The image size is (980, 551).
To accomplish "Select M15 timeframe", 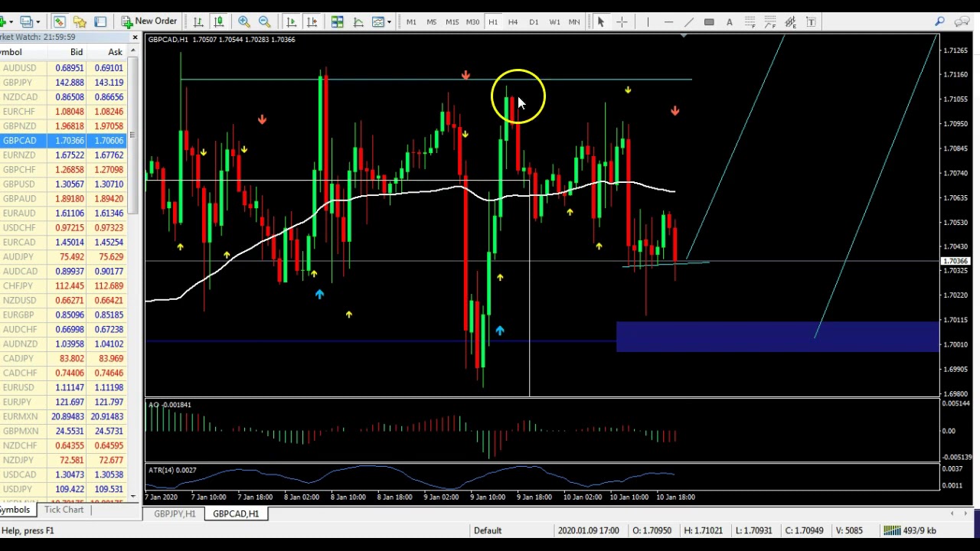I will tap(452, 21).
